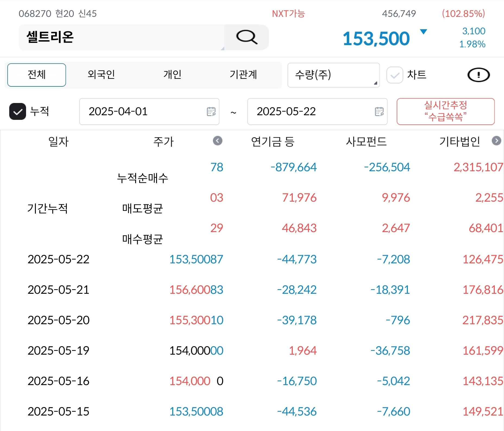This screenshot has height=431, width=504.
Task: Open the start date calendar icon
Action: (x=211, y=111)
